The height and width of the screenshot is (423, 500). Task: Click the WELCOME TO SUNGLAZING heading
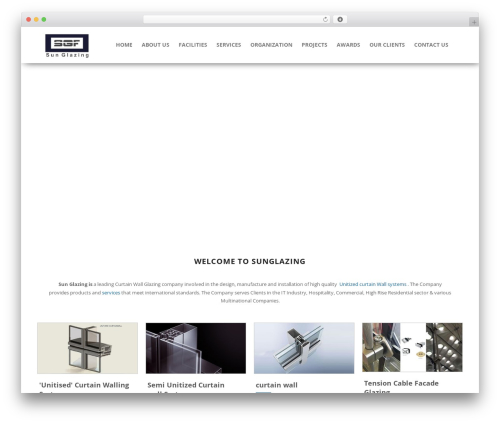pos(250,262)
